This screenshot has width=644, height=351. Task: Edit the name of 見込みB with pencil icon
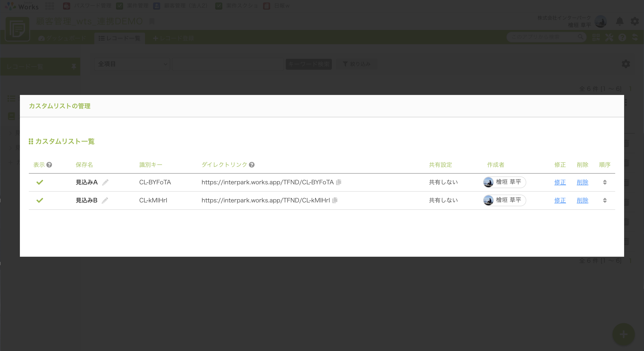(x=105, y=200)
